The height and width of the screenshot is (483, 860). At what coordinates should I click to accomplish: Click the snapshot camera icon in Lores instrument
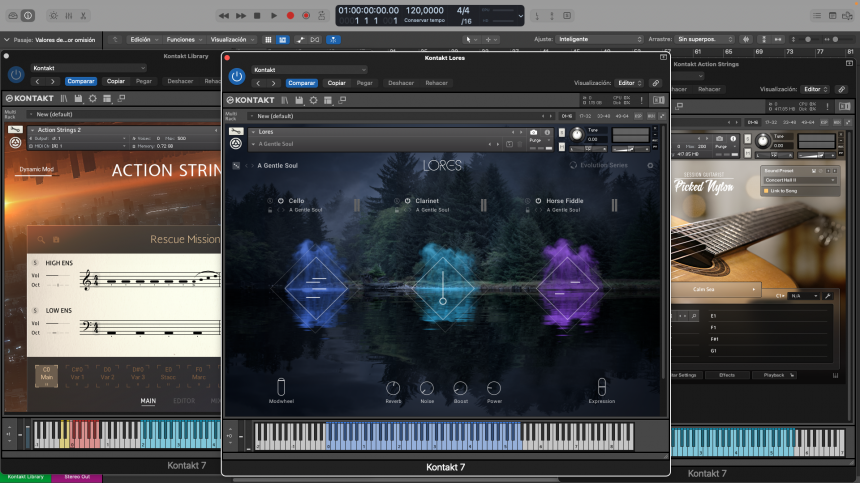[x=533, y=133]
